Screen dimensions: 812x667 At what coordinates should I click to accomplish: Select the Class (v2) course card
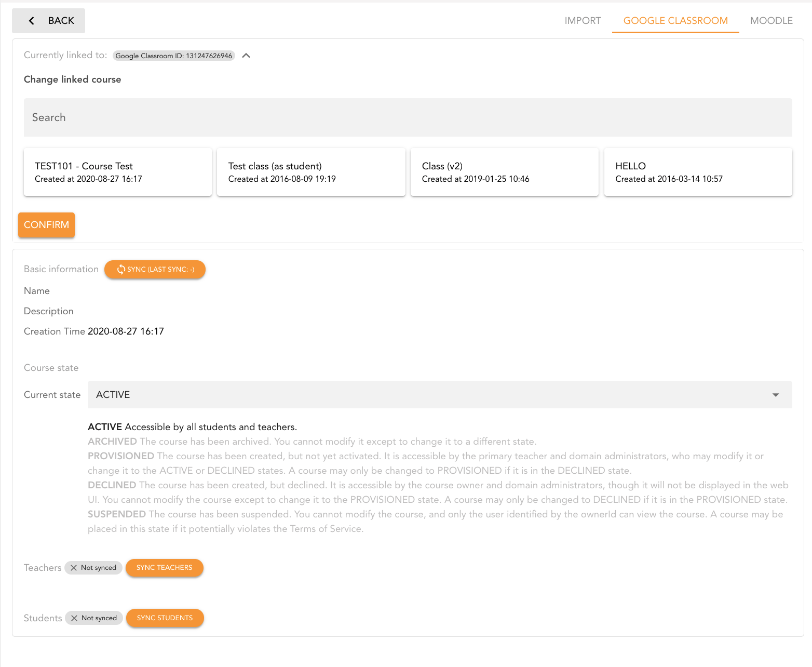[505, 172]
